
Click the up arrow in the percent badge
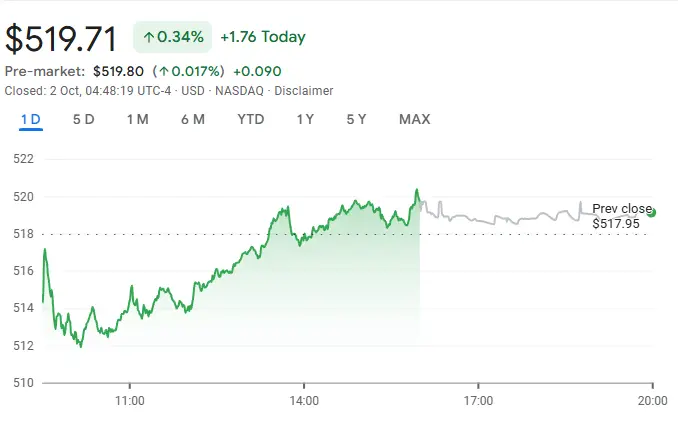coord(149,38)
